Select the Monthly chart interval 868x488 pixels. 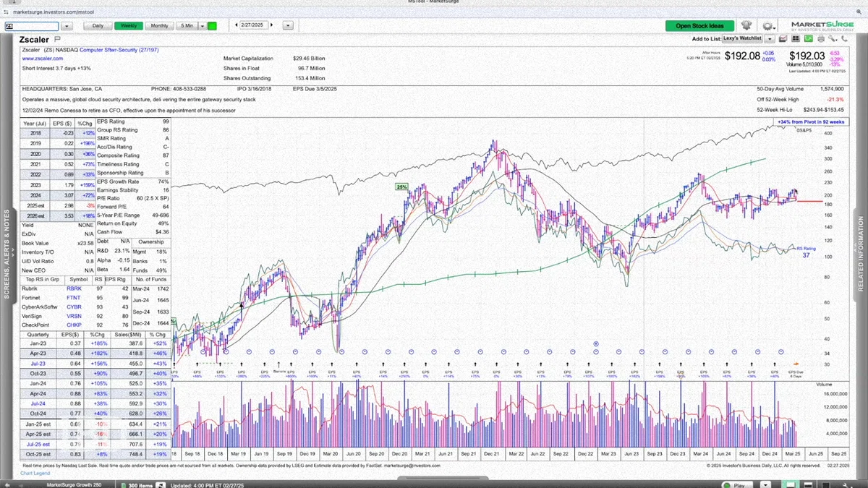pyautogui.click(x=159, y=26)
